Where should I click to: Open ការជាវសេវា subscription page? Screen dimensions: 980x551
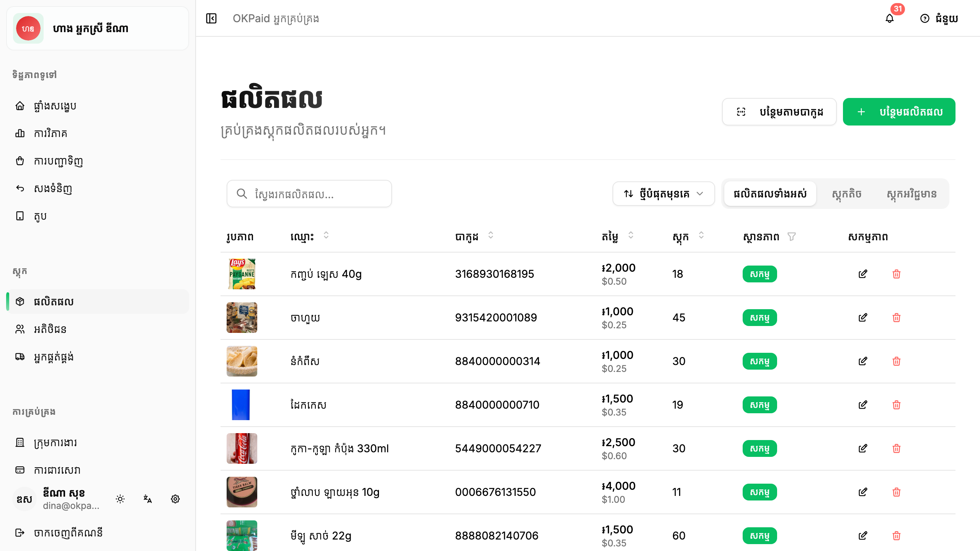pyautogui.click(x=98, y=470)
